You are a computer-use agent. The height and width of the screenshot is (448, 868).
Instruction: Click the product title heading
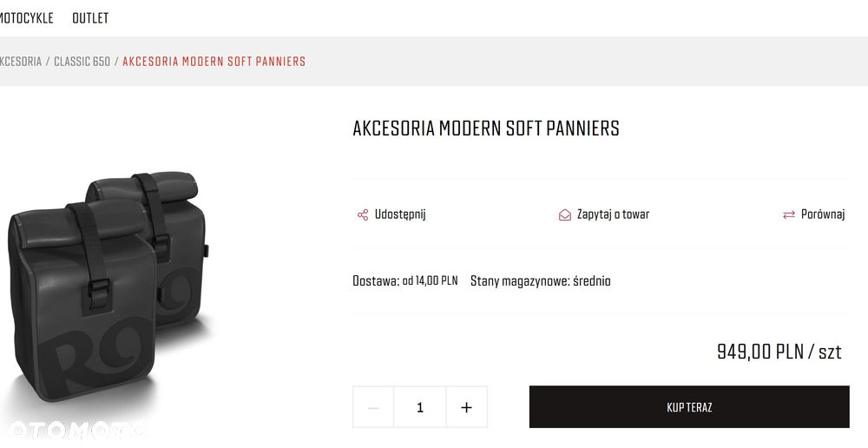pos(486,128)
